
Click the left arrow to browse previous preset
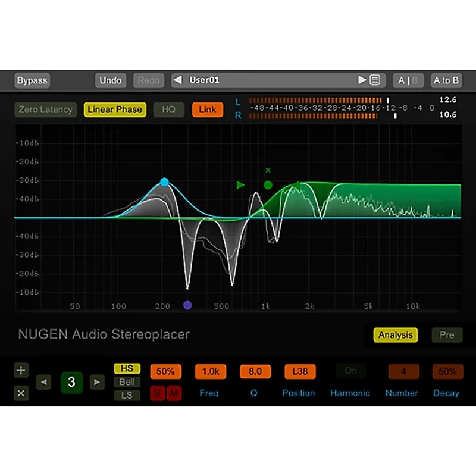tap(177, 80)
